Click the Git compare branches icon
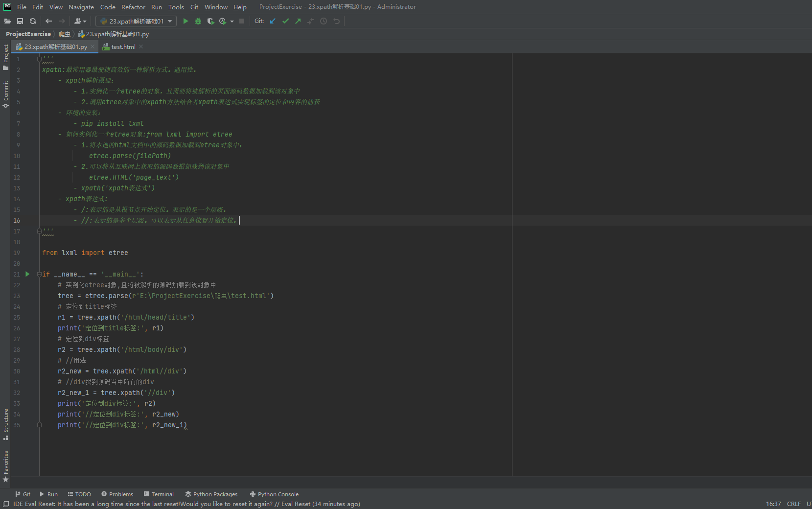Screen dimensions: 812x509 coord(311,21)
